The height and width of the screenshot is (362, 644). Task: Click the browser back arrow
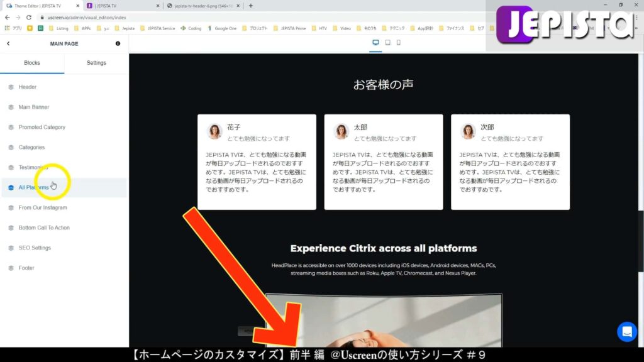tap(8, 17)
